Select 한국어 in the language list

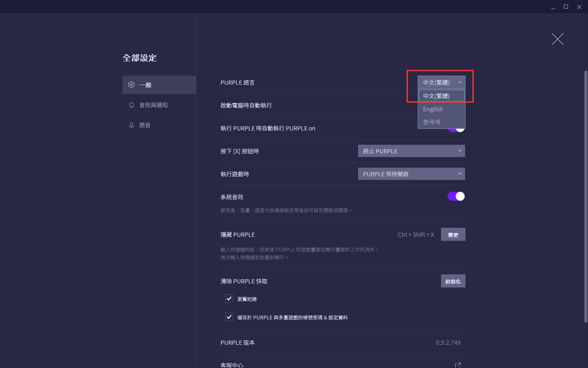coord(441,122)
